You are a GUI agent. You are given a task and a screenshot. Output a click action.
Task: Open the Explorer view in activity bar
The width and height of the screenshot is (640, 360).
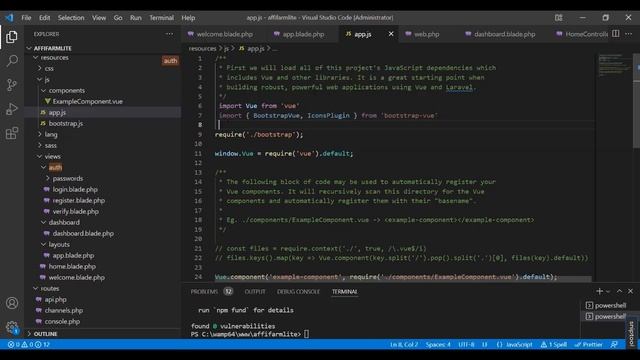tap(12, 37)
